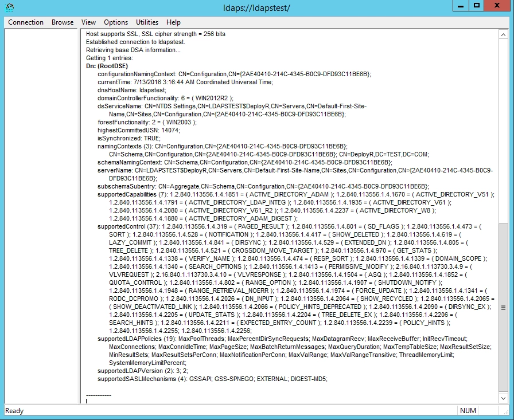Click the 'subschemaSubentry' line
Screen dimensions: 514x420
pyautogui.click(x=263, y=186)
